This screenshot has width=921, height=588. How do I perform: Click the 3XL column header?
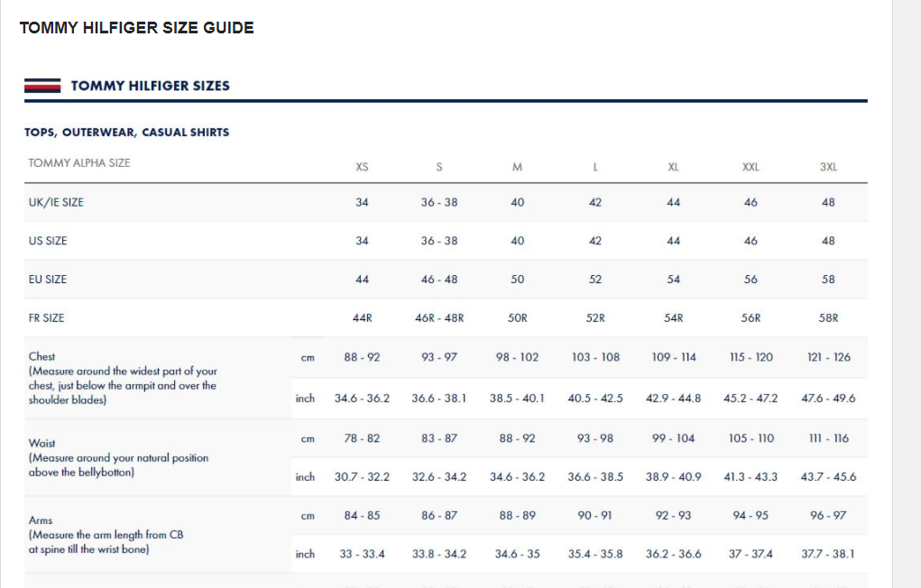[x=828, y=167]
